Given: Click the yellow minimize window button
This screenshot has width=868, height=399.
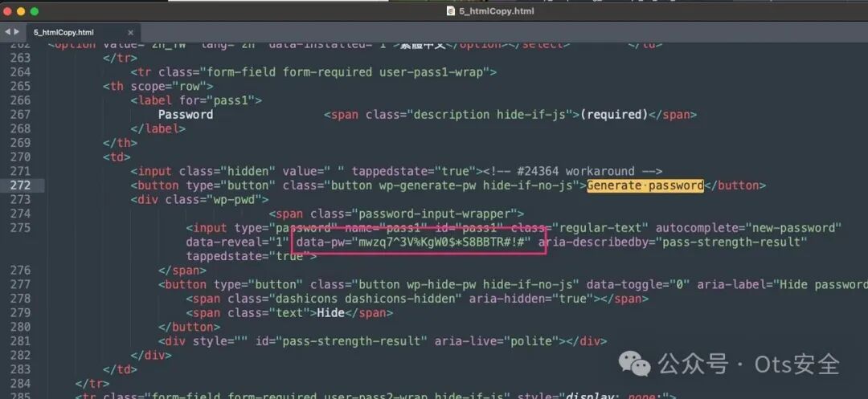Looking at the screenshot, I should pyautogui.click(x=21, y=11).
